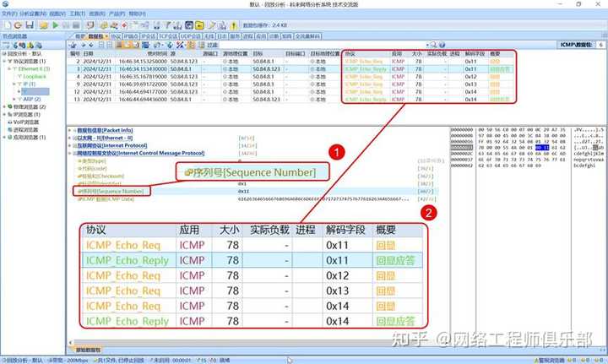This screenshot has width=608, height=364.
Task: Click the green start capture play icon
Action: pyautogui.click(x=55, y=26)
